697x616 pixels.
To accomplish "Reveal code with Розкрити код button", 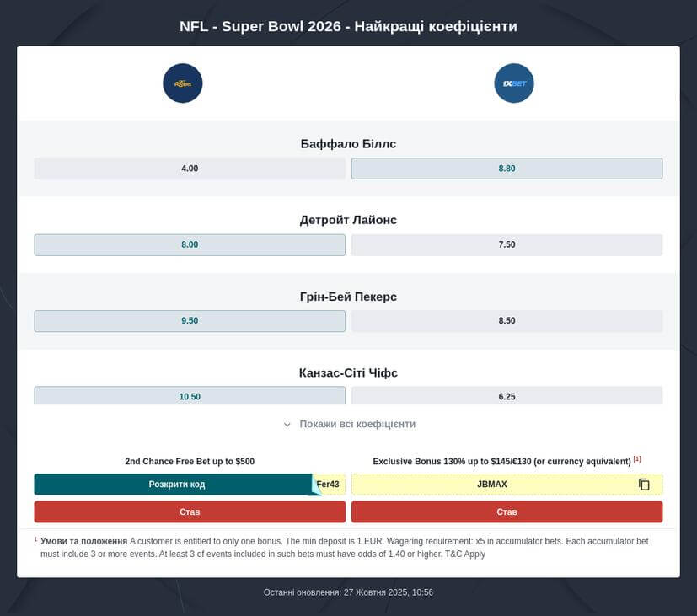I will tap(177, 485).
